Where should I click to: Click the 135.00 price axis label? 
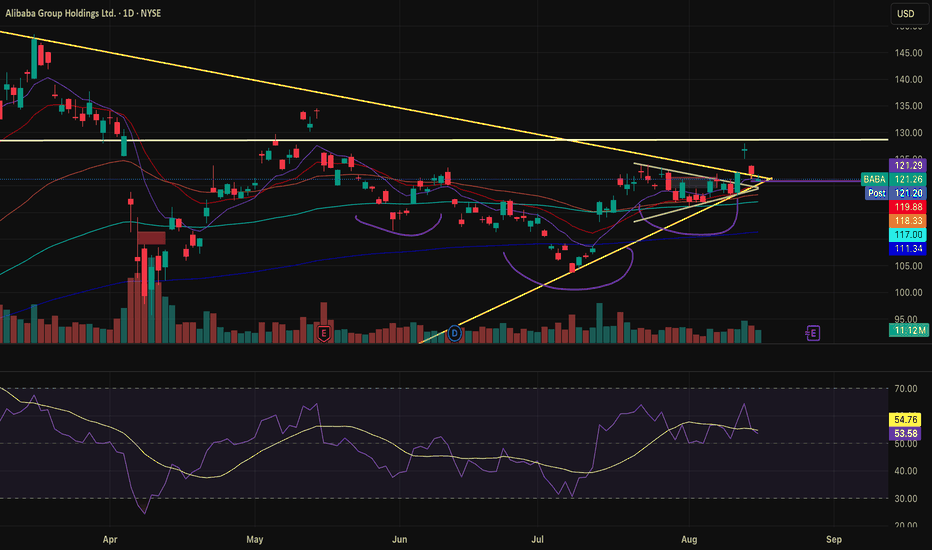tap(908, 106)
